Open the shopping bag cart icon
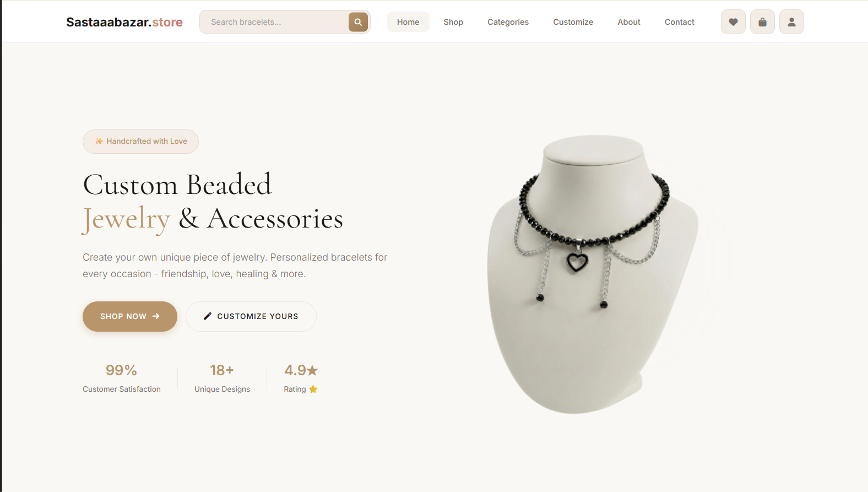 click(762, 22)
